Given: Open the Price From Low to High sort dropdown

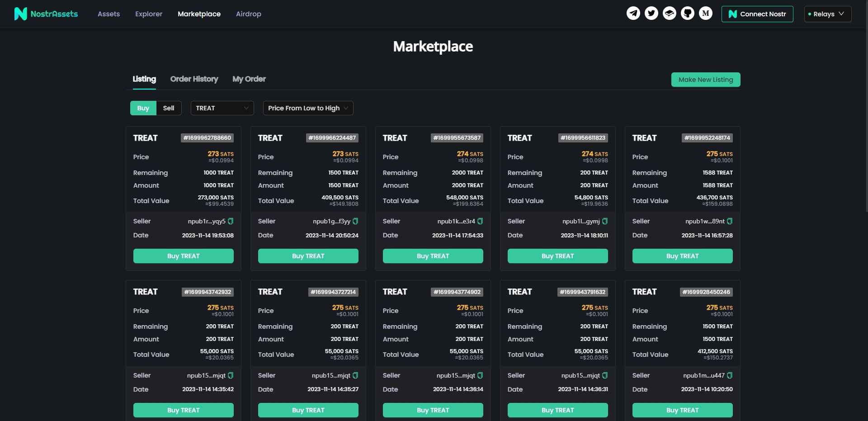Looking at the screenshot, I should point(308,108).
